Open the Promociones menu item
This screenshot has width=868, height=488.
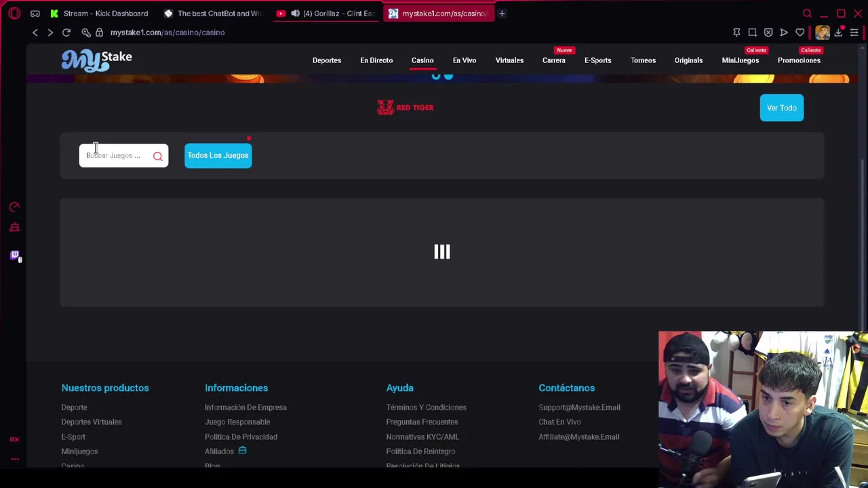pyautogui.click(x=799, y=60)
